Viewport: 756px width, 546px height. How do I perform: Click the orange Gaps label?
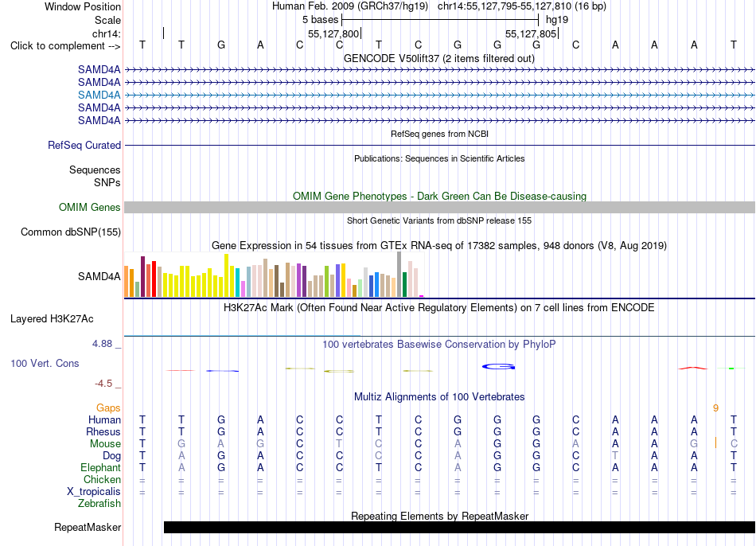108,408
